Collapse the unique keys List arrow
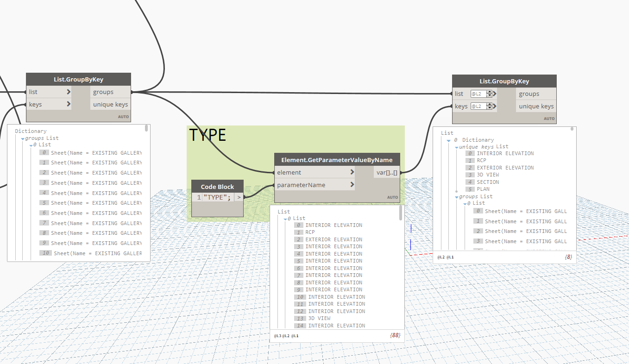 point(456,147)
